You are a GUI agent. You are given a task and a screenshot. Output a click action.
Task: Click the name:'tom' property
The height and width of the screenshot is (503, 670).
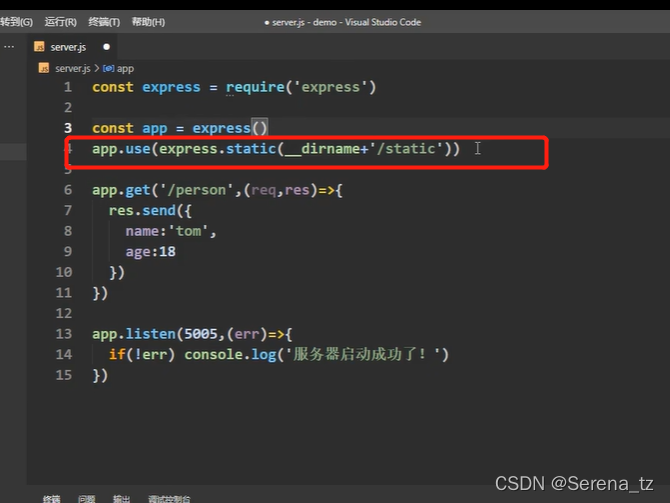click(x=167, y=231)
